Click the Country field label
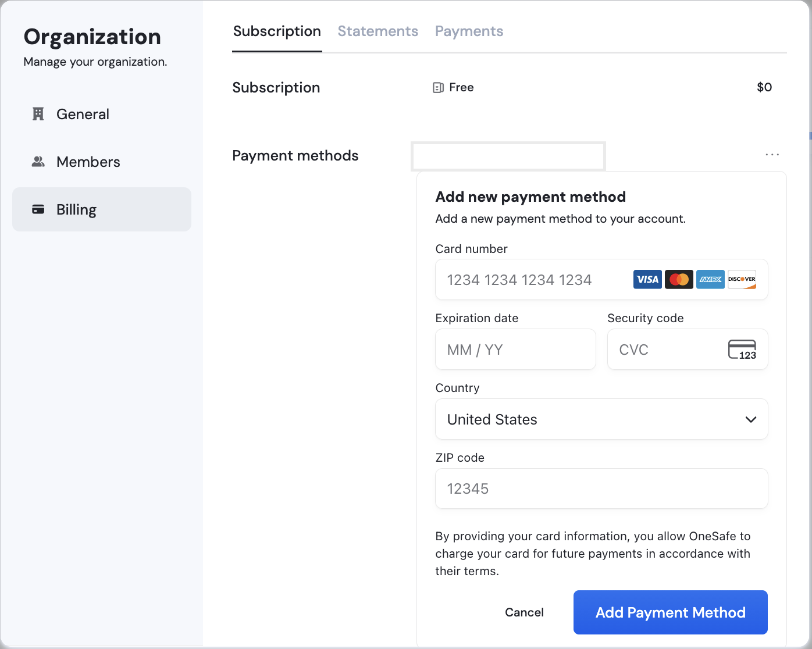The image size is (812, 649). [x=457, y=388]
